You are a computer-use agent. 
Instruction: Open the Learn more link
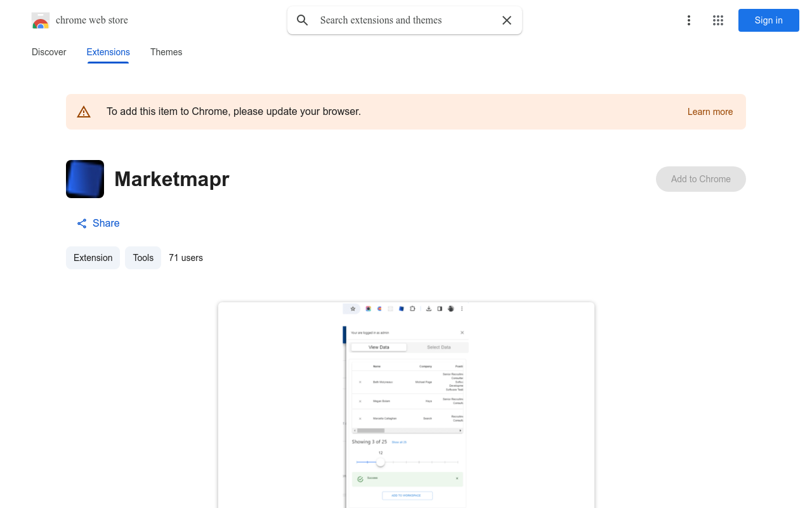click(x=710, y=112)
